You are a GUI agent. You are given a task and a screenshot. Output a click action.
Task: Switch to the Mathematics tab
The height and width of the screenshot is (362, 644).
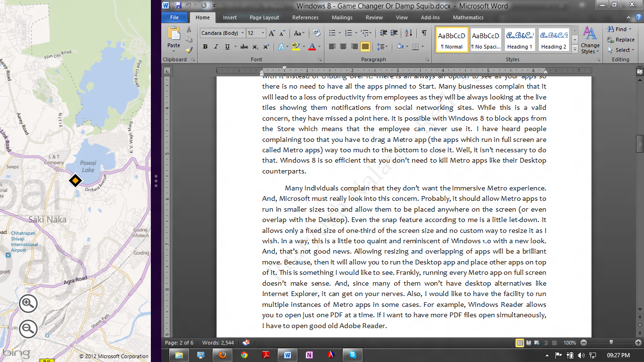pos(468,17)
